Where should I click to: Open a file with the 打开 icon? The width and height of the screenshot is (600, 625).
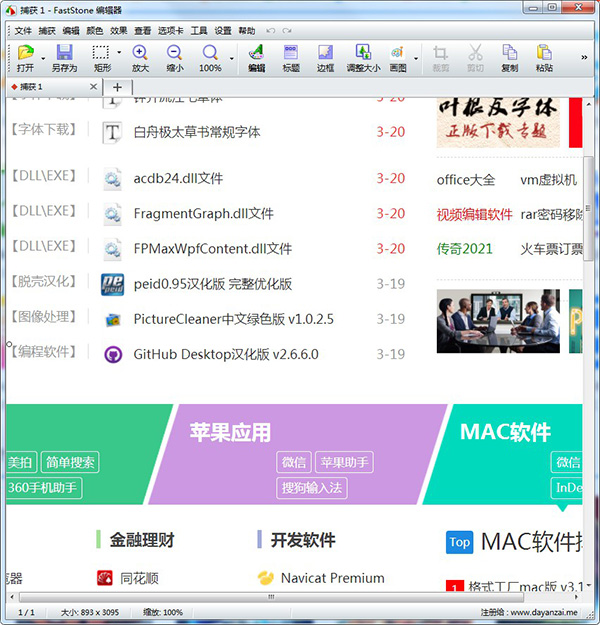pyautogui.click(x=25, y=58)
